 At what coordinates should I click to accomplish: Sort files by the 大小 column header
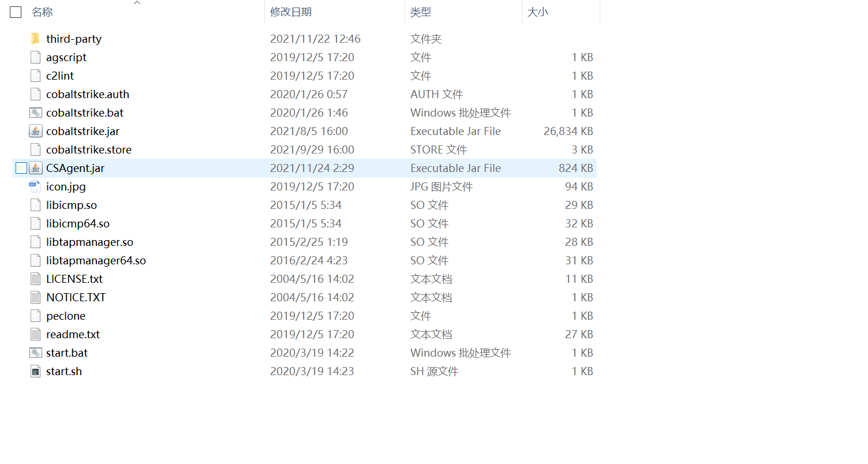538,12
